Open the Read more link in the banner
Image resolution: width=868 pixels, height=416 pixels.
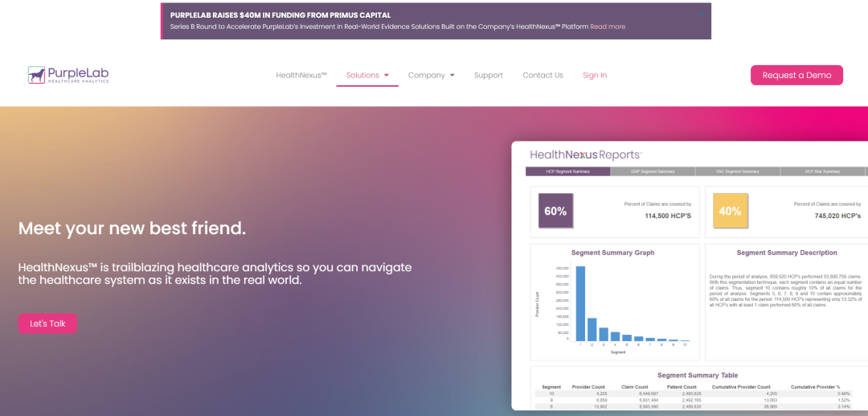point(608,27)
